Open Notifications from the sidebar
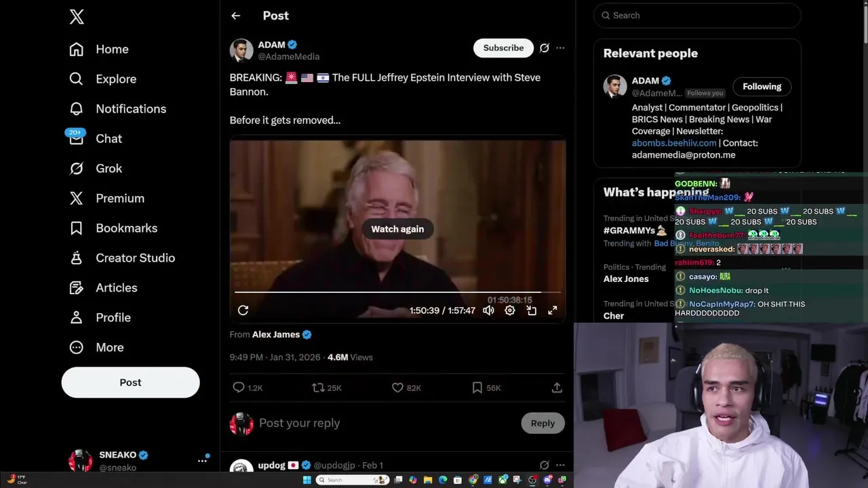Image resolution: width=868 pixels, height=488 pixels. [x=117, y=108]
